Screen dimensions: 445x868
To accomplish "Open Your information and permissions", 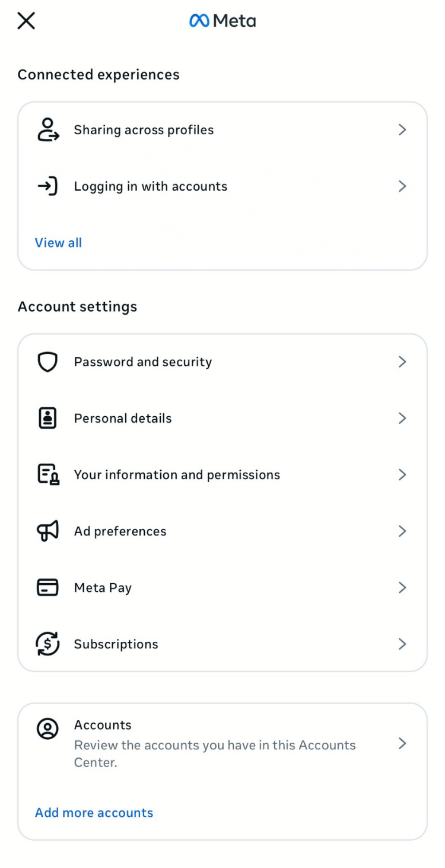I will click(x=177, y=475).
